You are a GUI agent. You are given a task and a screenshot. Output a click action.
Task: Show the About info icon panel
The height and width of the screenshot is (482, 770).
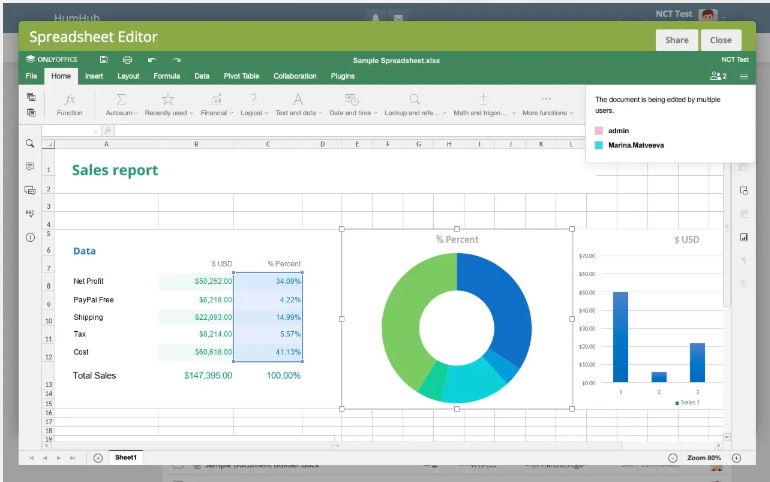pyautogui.click(x=30, y=237)
